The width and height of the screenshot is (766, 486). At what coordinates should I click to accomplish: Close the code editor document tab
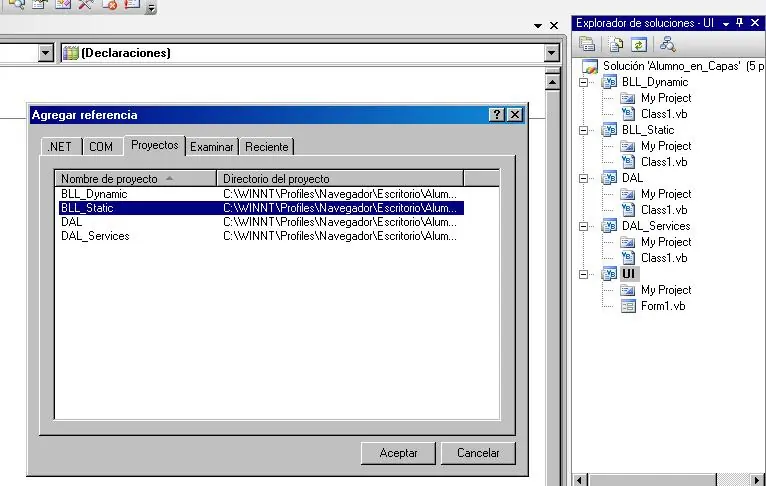point(554,25)
